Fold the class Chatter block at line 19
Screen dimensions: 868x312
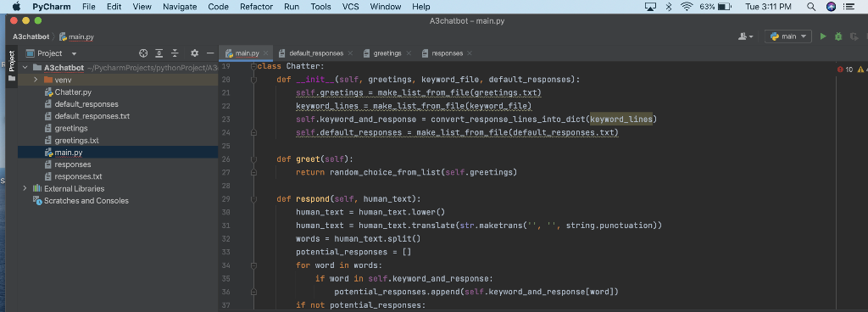tap(253, 66)
